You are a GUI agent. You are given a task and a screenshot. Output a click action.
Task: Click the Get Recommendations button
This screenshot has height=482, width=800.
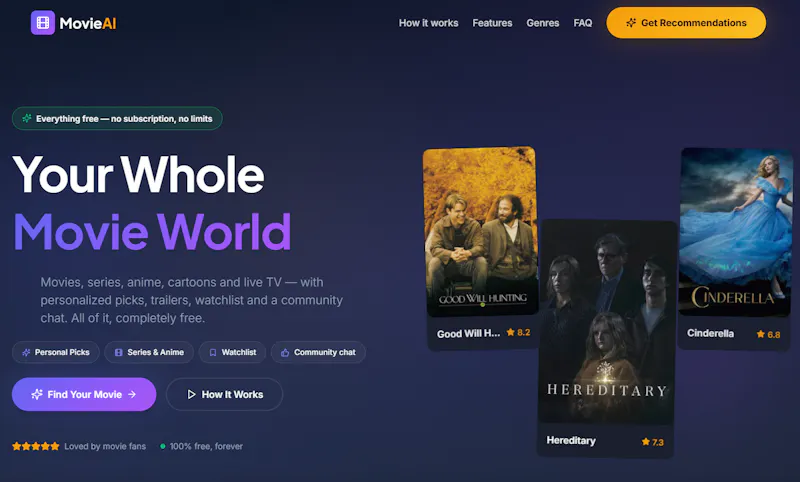point(686,23)
